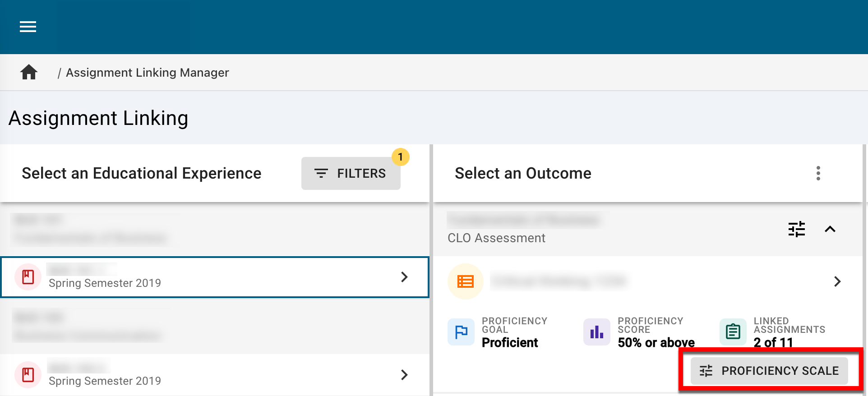Click the Linked Assignments clipboard icon

click(x=733, y=332)
